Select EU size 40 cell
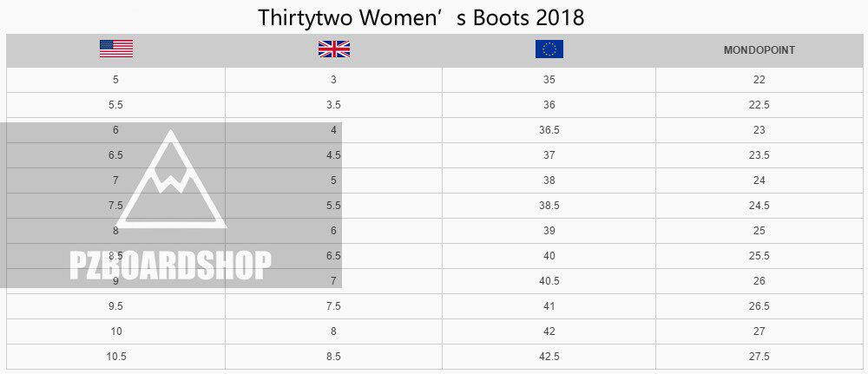Image resolution: width=868 pixels, height=374 pixels. point(549,256)
